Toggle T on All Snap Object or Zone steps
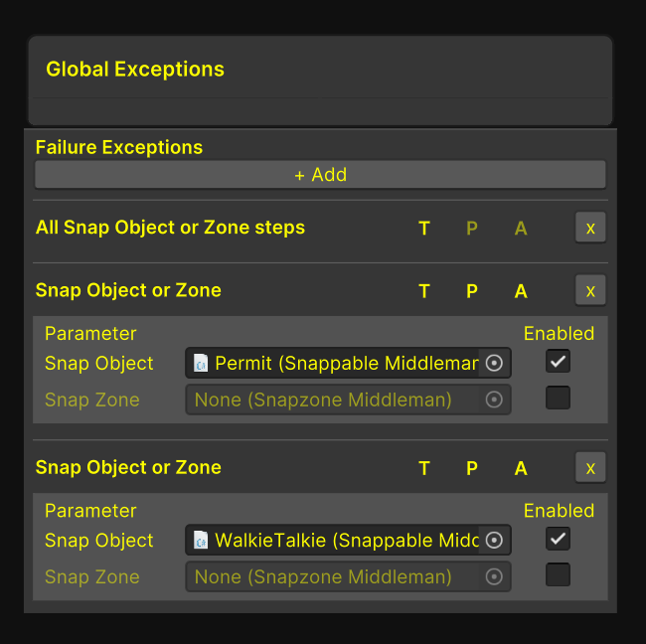The width and height of the screenshot is (646, 644). point(424,229)
